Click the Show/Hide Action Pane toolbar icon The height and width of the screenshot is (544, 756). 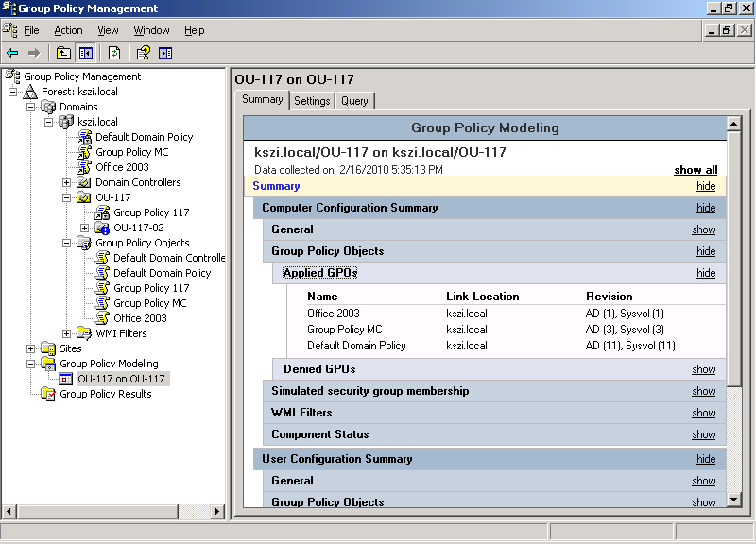(165, 53)
